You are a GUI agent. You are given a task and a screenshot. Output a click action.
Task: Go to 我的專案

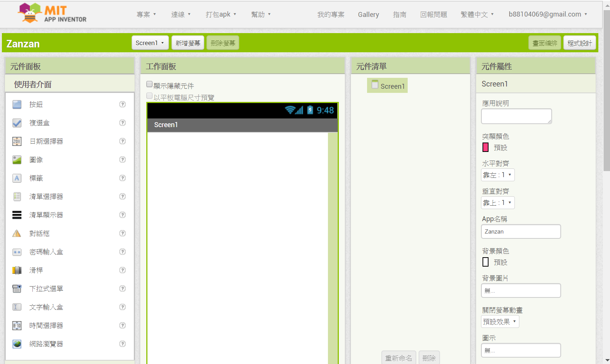point(331,15)
